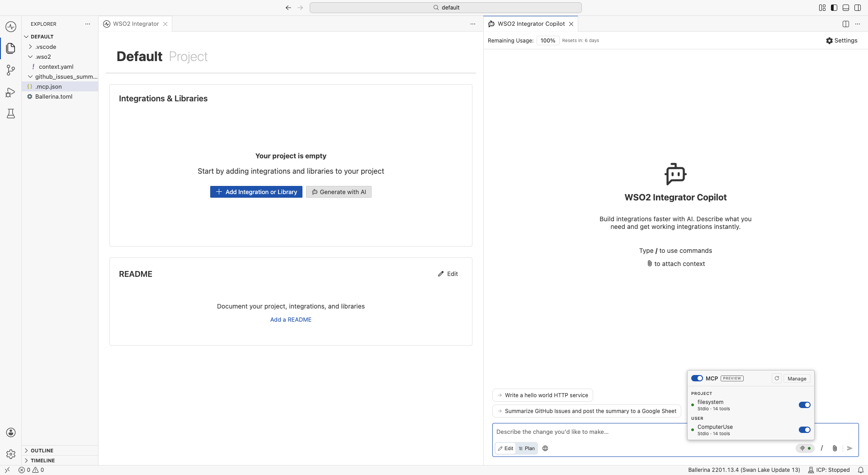
Task: Send the Copilot message
Action: click(849, 448)
